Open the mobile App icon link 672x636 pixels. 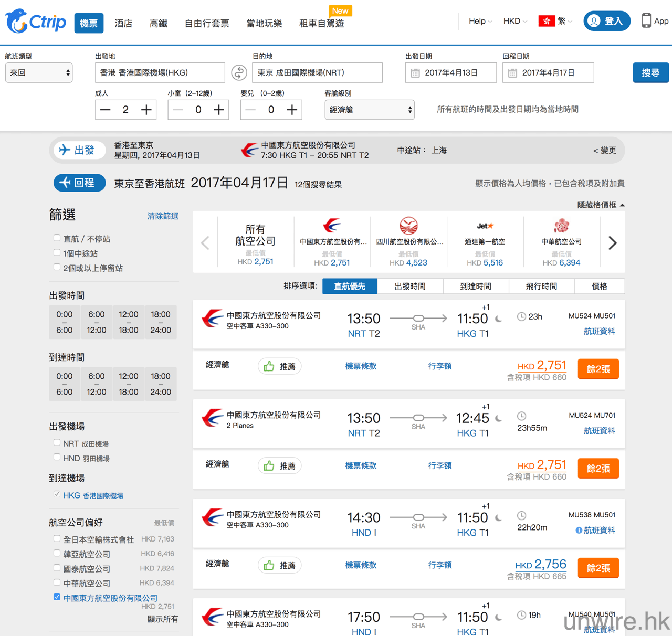click(x=646, y=21)
